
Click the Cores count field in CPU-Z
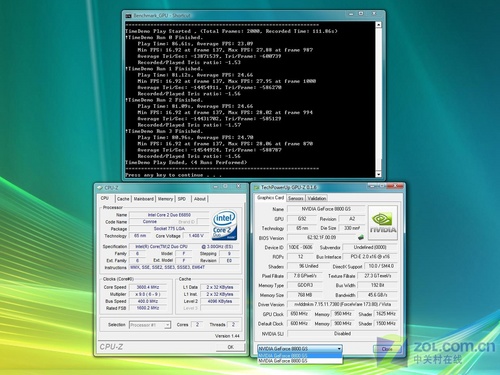point(197,324)
